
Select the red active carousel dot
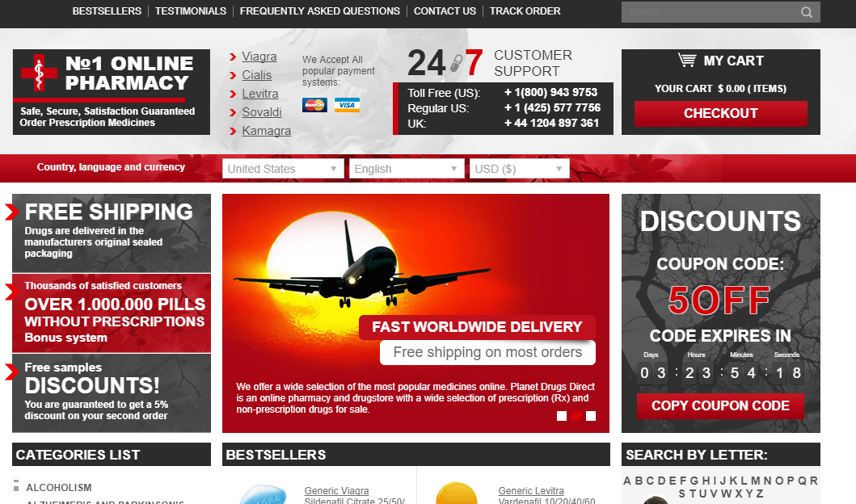pyautogui.click(x=576, y=416)
